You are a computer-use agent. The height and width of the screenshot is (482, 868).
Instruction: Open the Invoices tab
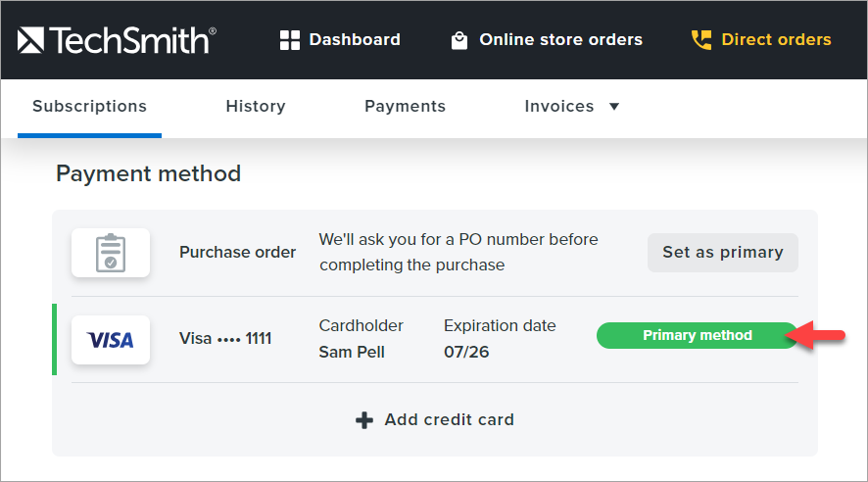[559, 106]
